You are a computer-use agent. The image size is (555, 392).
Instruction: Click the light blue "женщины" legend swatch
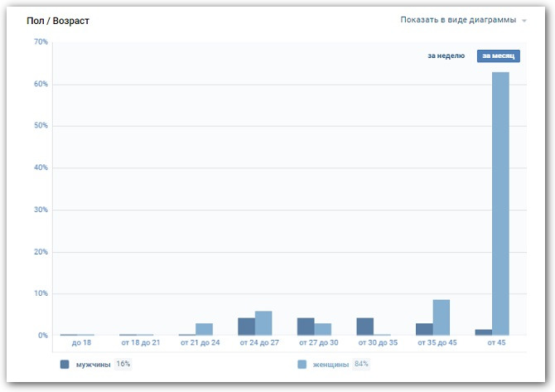302,364
